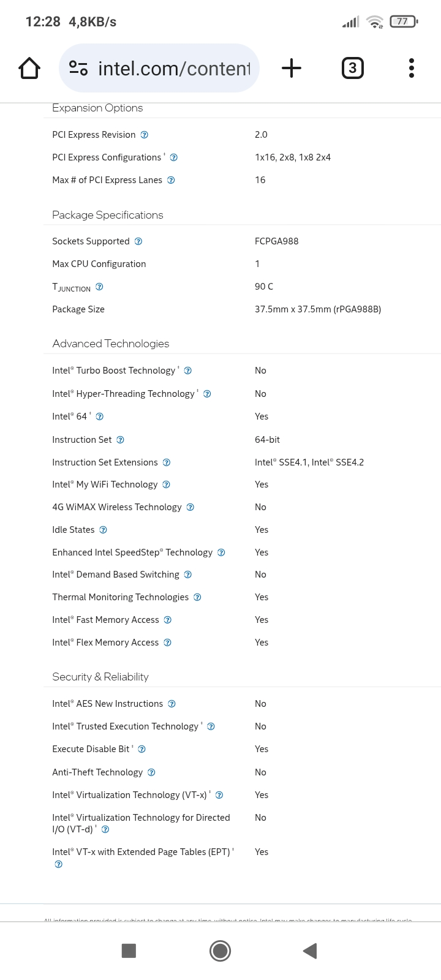Image resolution: width=441 pixels, height=980 pixels.
Task: Open help icon for Anti-Theft Technology
Action: (151, 772)
